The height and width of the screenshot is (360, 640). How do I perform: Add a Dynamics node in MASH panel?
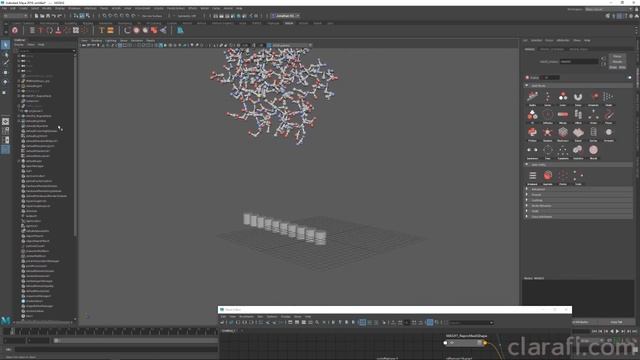tap(593, 97)
